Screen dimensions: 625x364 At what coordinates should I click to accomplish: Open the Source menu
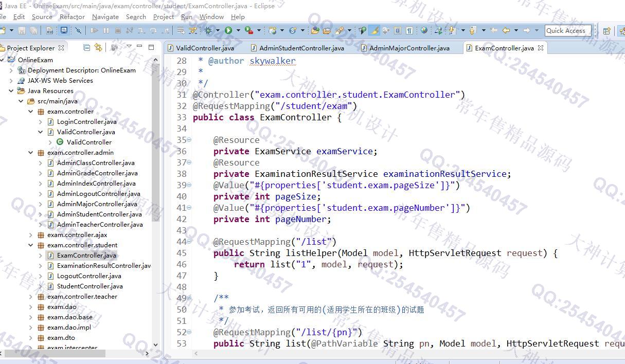click(x=42, y=16)
